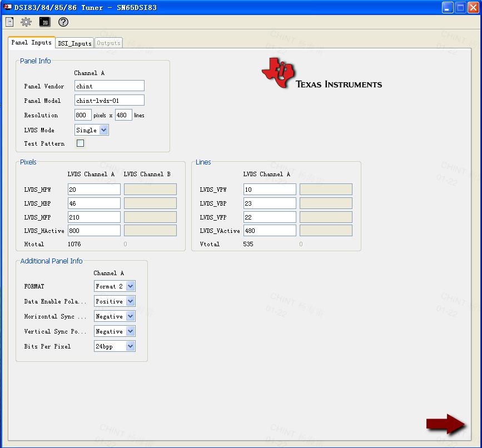Screen dimensions: 482x448
Task: Click the LVDS_HFP Channel A field
Action: tap(94, 217)
